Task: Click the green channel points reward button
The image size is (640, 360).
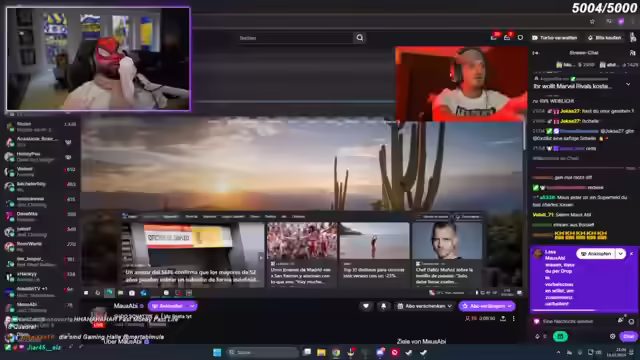Action: click(x=560, y=336)
